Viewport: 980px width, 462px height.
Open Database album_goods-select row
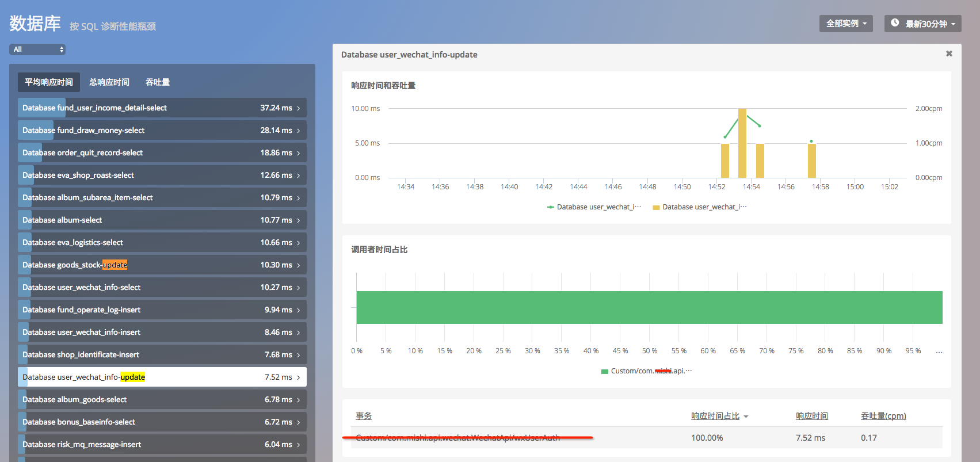tap(162, 399)
